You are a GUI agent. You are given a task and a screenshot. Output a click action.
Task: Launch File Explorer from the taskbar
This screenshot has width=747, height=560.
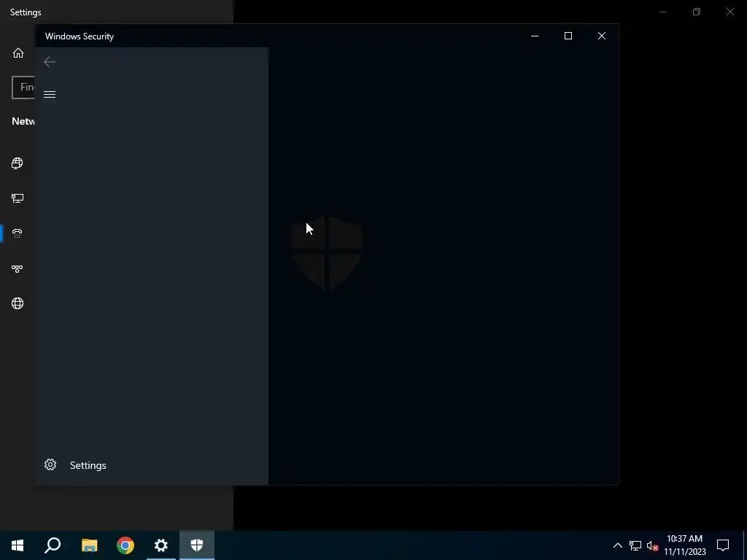click(89, 545)
